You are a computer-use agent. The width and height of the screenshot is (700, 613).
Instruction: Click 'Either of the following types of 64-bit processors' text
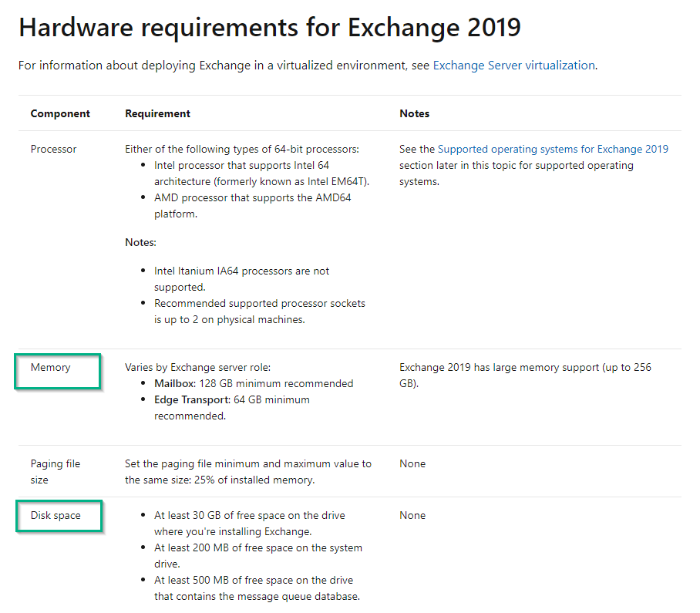242,149
